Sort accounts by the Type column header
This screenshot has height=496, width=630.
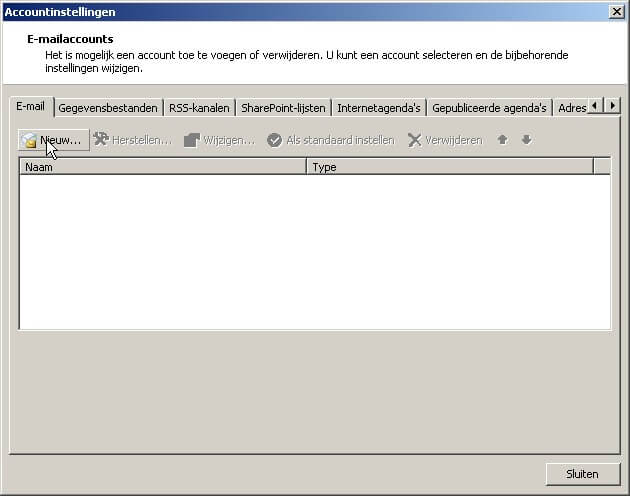coord(450,167)
